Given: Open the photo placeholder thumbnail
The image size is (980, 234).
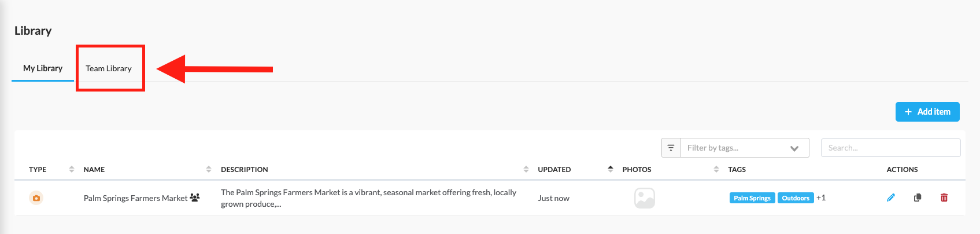Looking at the screenshot, I should (x=645, y=198).
